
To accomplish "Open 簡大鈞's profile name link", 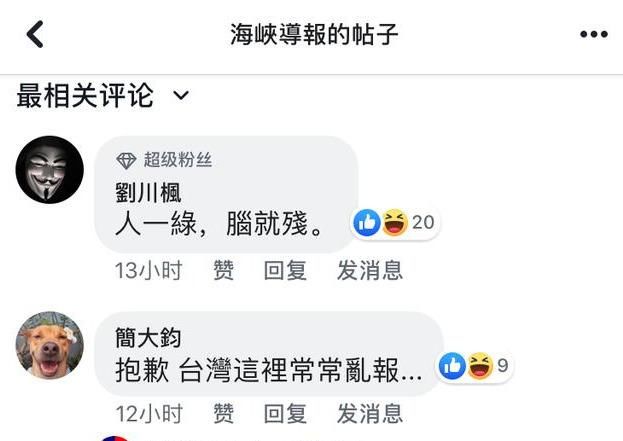I will tap(148, 338).
